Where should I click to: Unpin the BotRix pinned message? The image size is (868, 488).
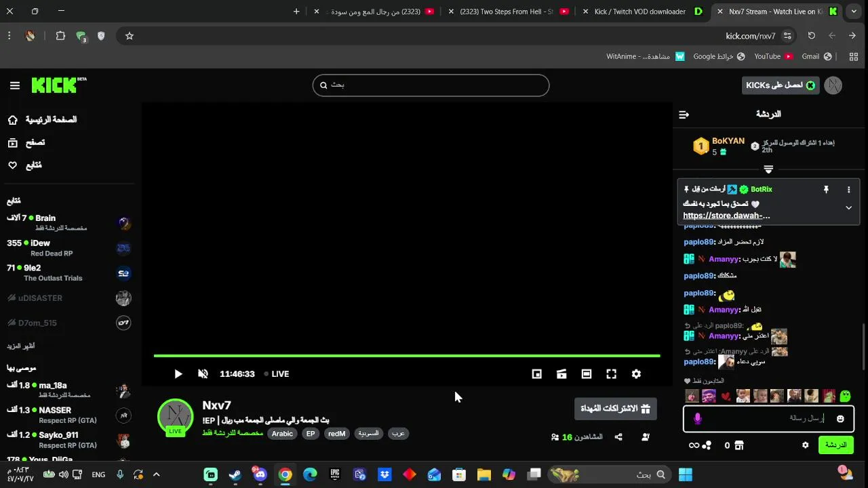826,190
